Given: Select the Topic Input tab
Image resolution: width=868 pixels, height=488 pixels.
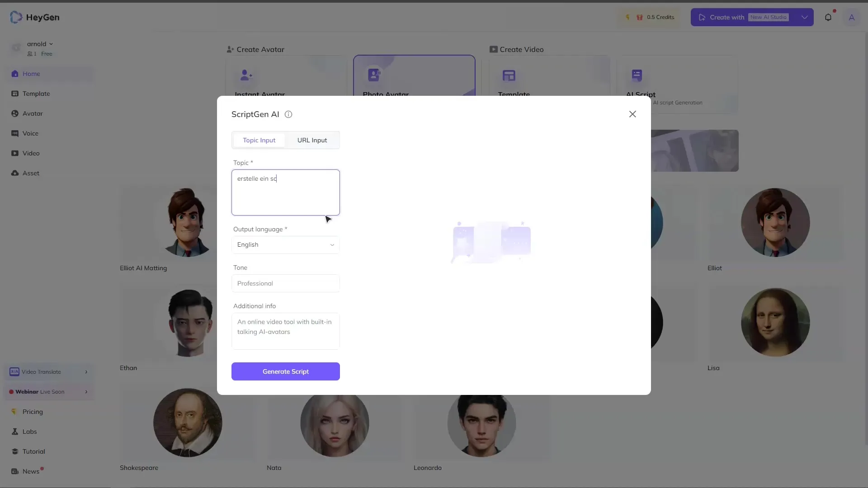Looking at the screenshot, I should point(259,140).
